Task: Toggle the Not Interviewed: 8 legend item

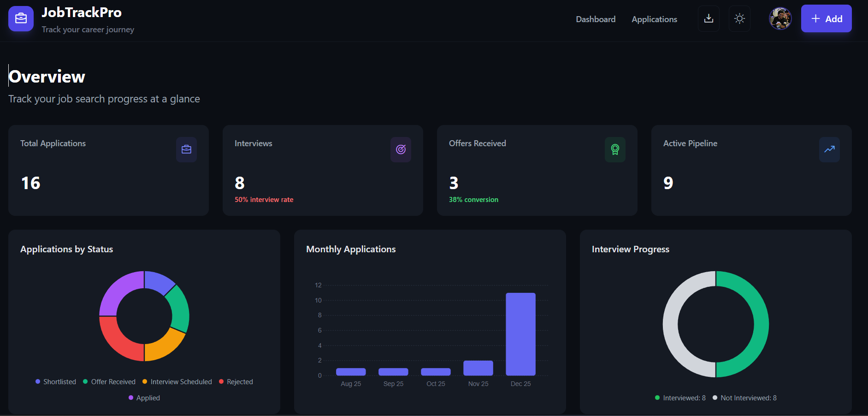Action: [x=744, y=398]
